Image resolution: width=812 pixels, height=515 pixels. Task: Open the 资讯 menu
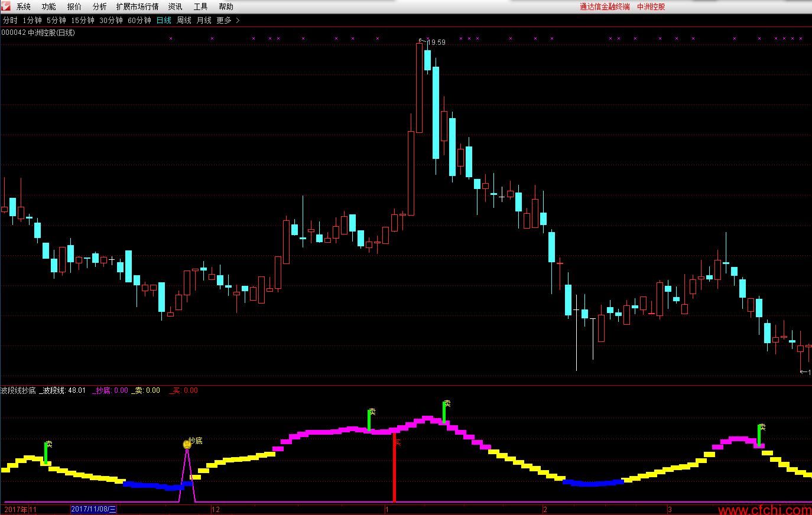tap(176, 6)
